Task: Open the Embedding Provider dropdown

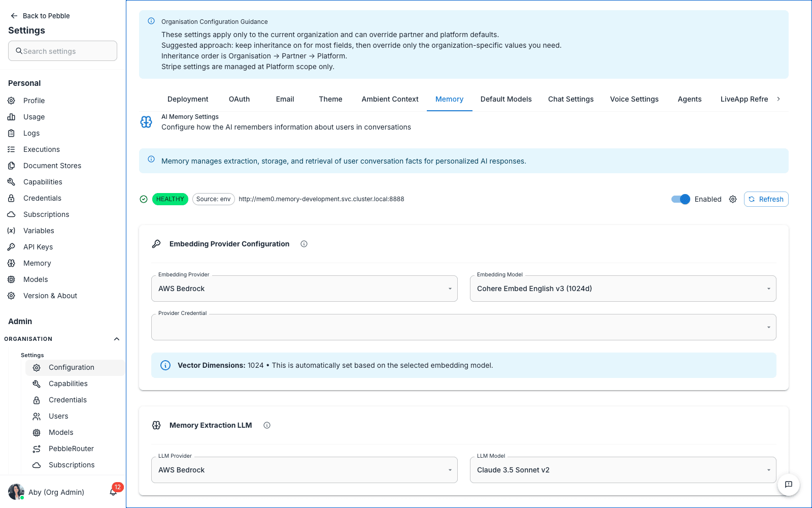Action: coord(304,289)
